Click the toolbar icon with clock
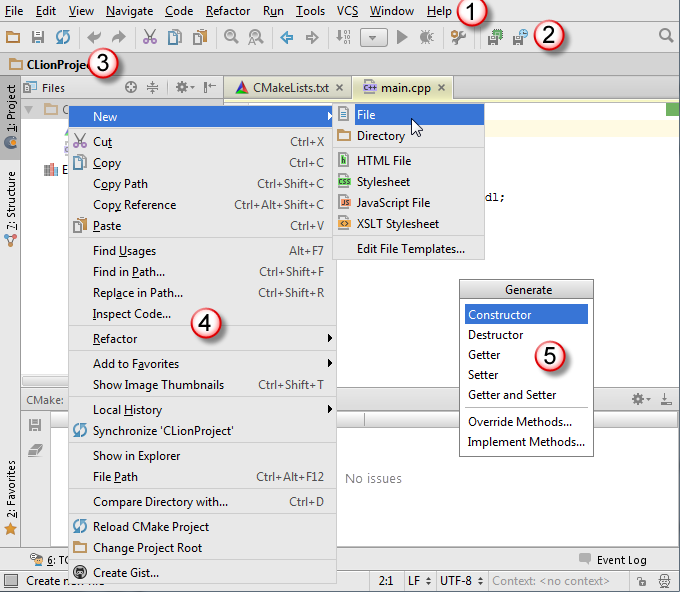The height and width of the screenshot is (592, 680). (520, 37)
